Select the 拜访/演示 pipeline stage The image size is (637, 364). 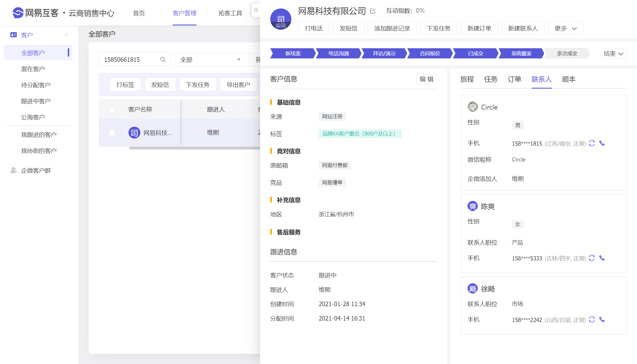click(384, 54)
